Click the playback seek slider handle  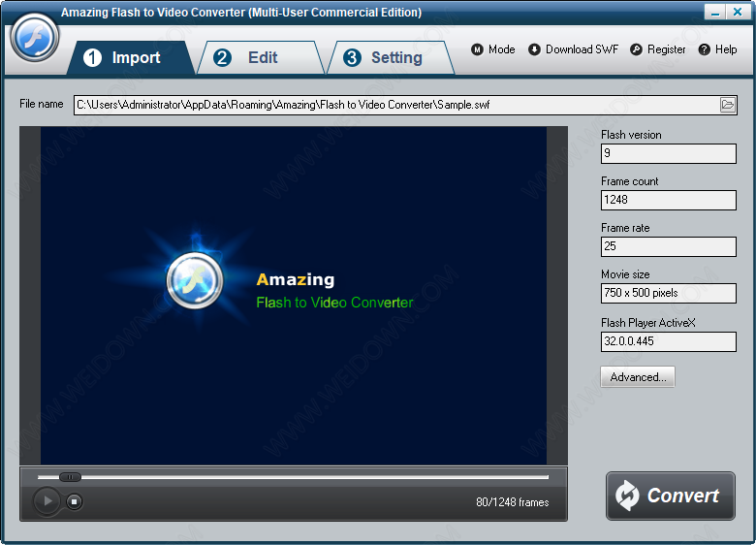70,477
